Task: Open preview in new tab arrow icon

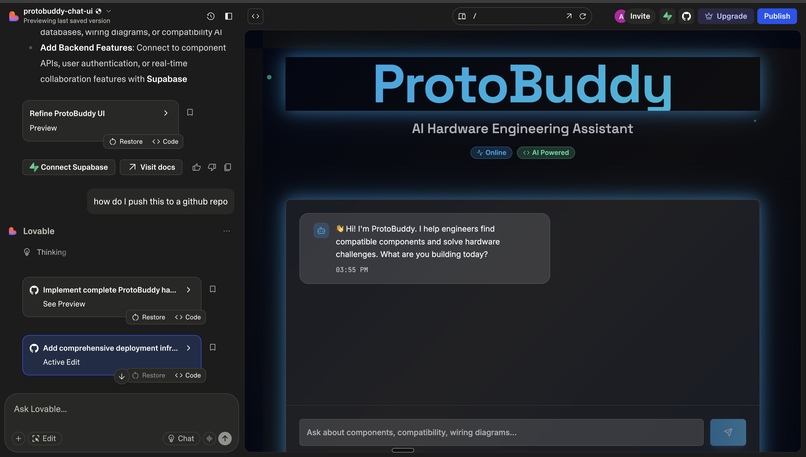Action: pyautogui.click(x=569, y=16)
